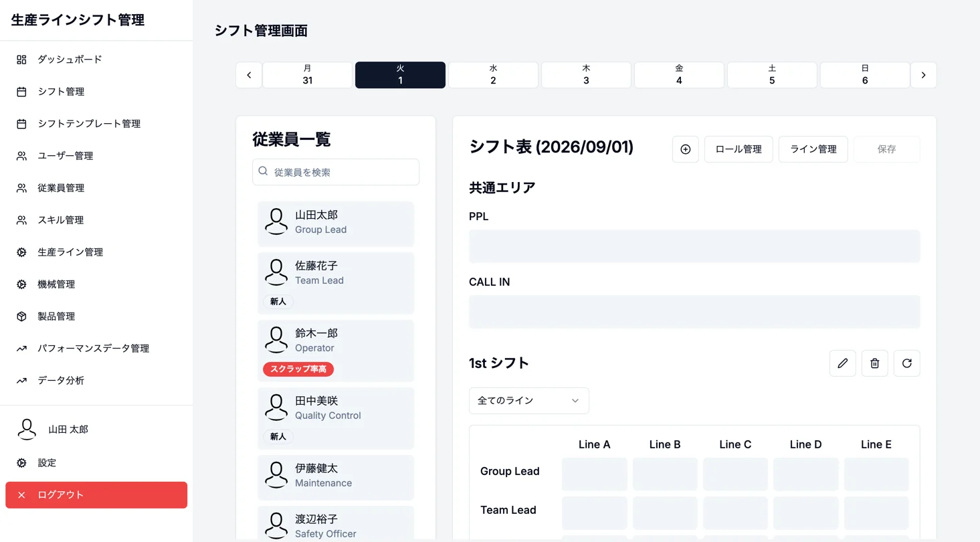Click users icon beside スキル管理
The width and height of the screenshot is (980, 542).
tap(21, 220)
